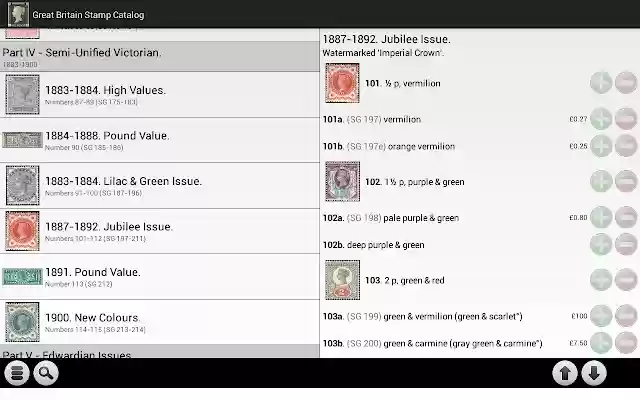Tap the up arrow navigation button
The width and height of the screenshot is (640, 400).
[565, 373]
